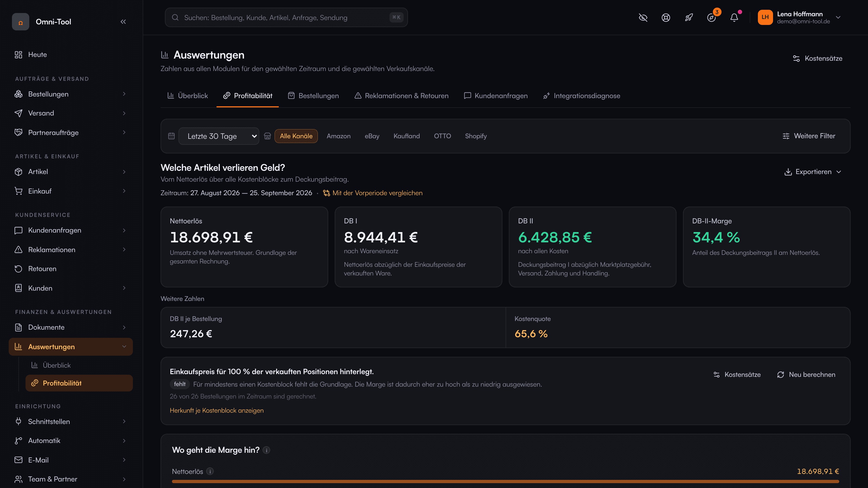This screenshot has width=868, height=488.
Task: Click info icon beside Nettoerlös bar label
Action: 210,471
